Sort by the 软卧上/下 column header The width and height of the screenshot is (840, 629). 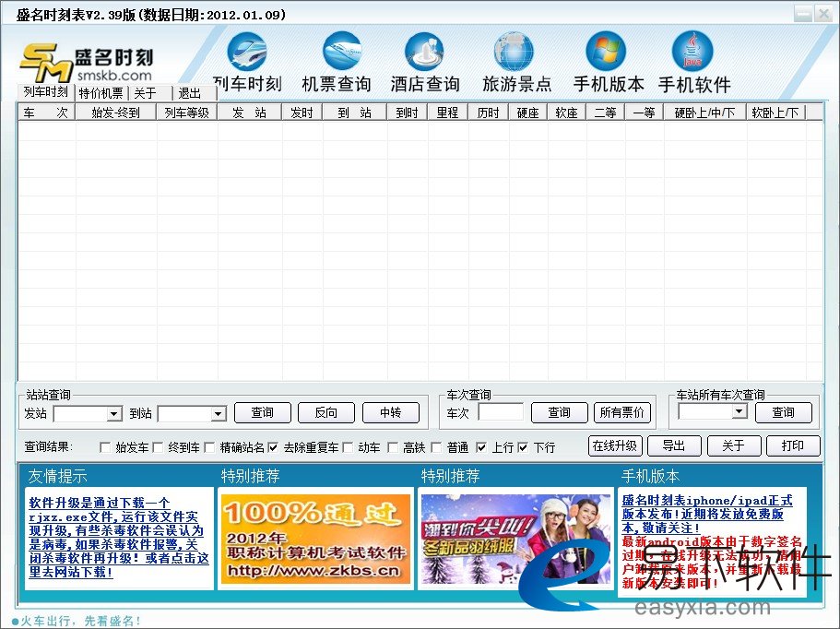(776, 113)
